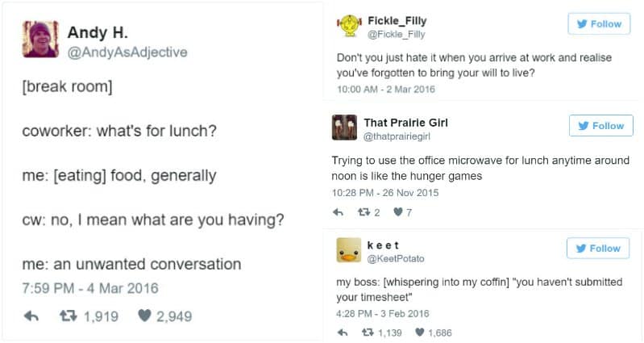
Task: Follow That Prairie Girl
Action: pyautogui.click(x=600, y=126)
